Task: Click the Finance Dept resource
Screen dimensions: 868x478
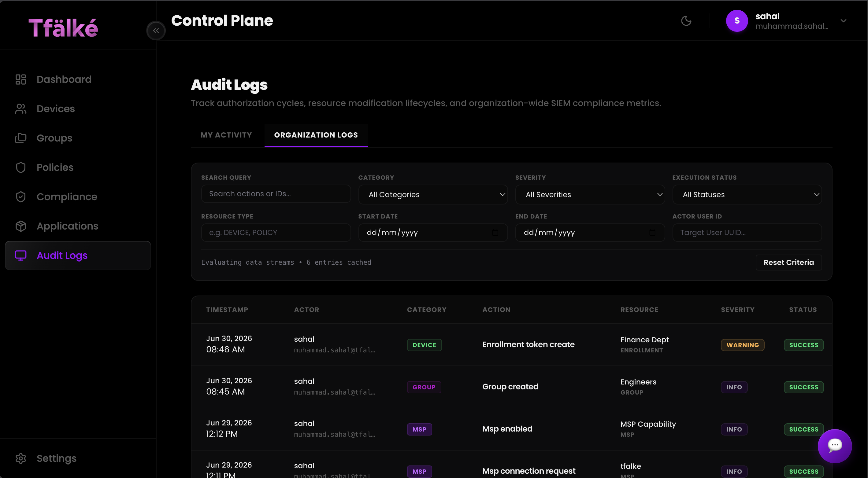Action: (645, 340)
